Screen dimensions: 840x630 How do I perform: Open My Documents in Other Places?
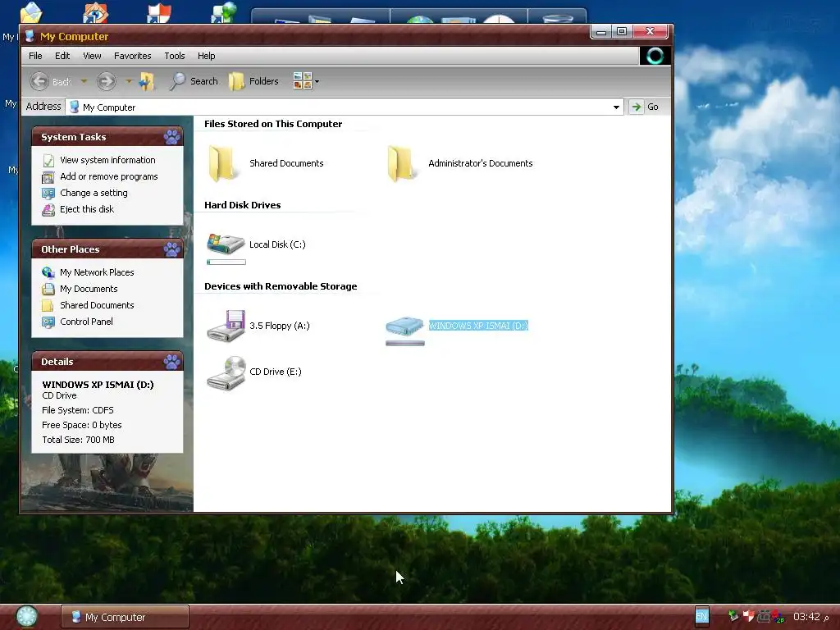(89, 289)
